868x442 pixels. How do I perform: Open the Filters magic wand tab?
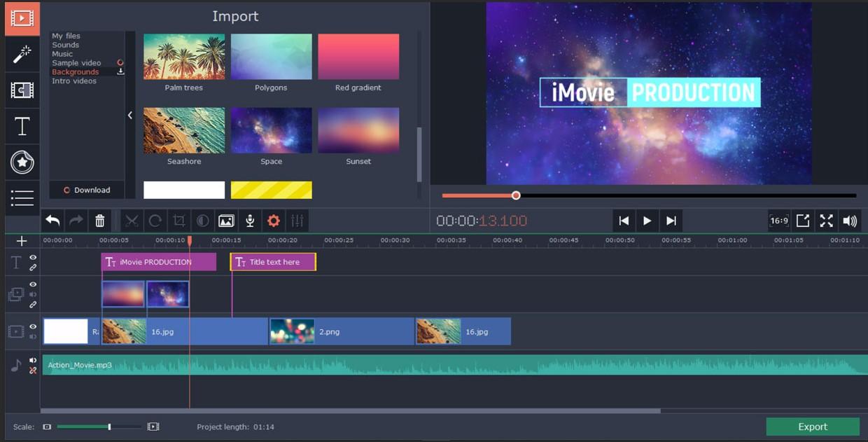click(22, 54)
